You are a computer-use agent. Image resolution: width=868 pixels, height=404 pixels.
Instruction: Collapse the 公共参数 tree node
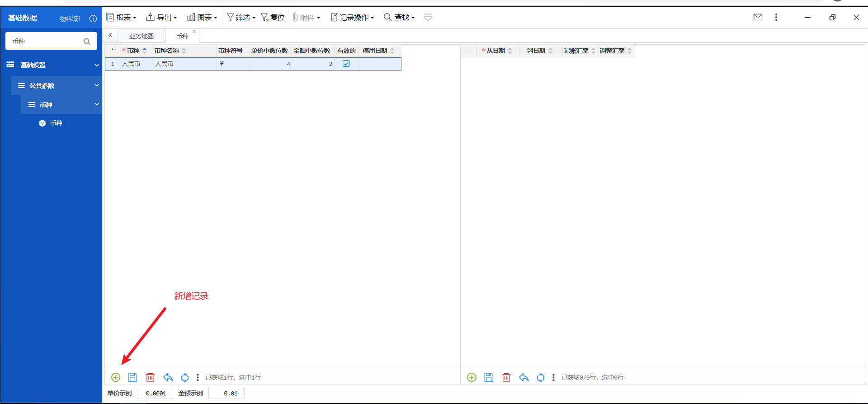tap(96, 85)
